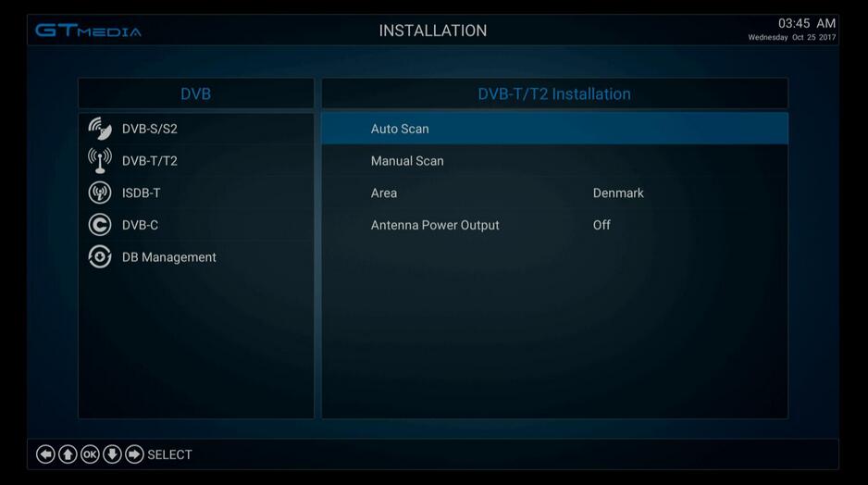This screenshot has width=868, height=485.
Task: Open Manual Scan option
Action: point(554,161)
